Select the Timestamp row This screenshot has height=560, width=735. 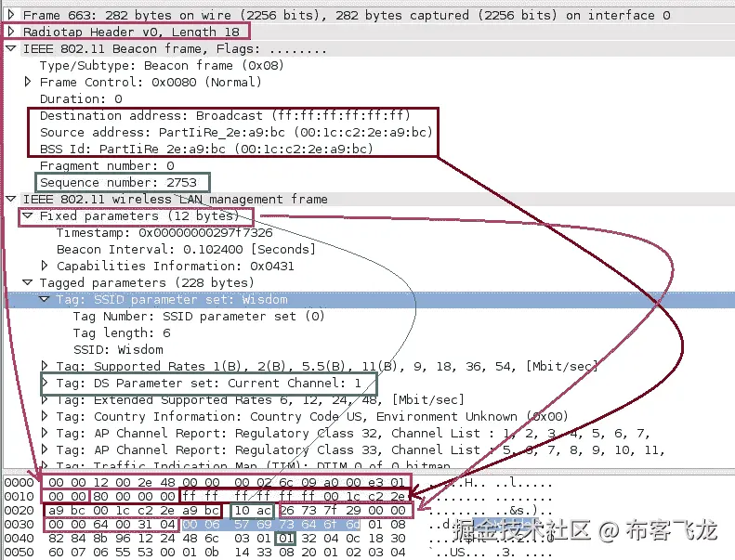[x=164, y=232]
